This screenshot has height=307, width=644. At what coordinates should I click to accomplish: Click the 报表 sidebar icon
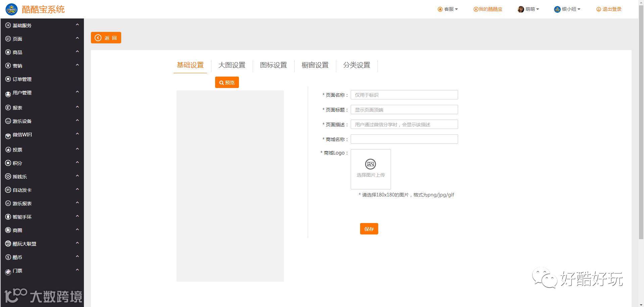8,107
